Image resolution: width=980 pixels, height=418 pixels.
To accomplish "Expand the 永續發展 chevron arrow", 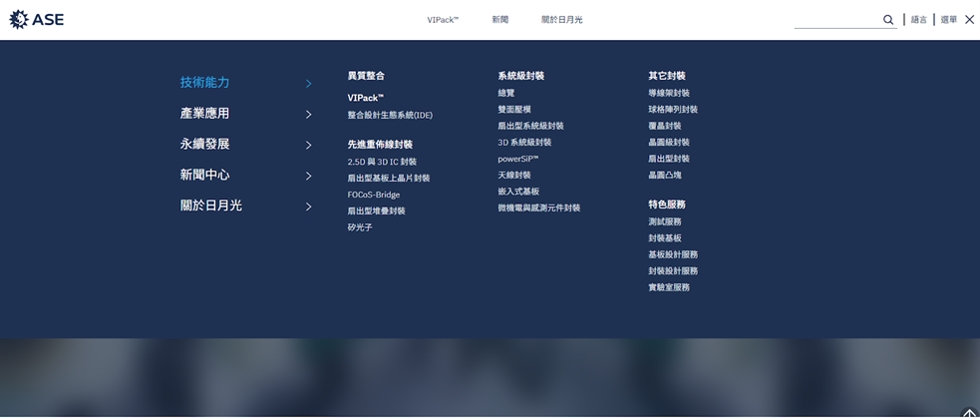I will point(309,146).
